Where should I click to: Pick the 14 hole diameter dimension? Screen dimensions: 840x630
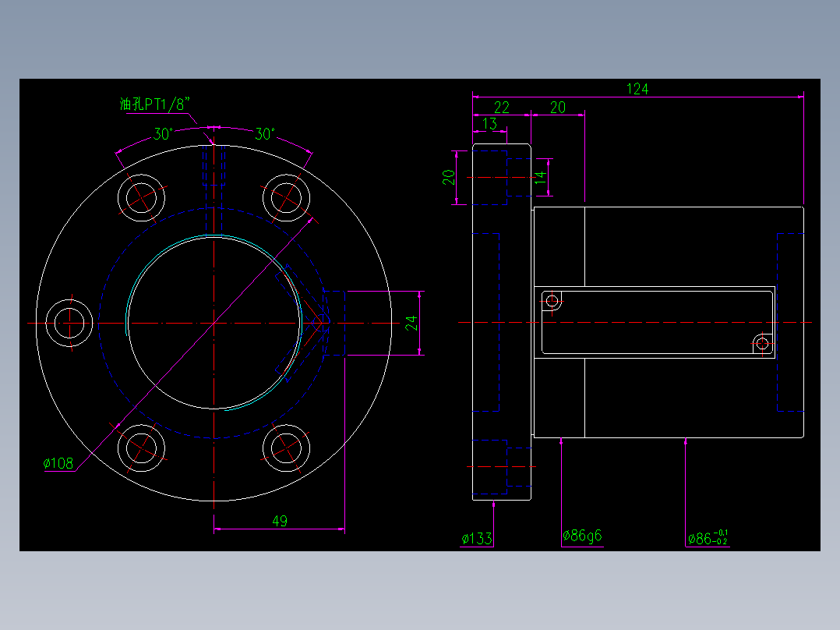[540, 178]
